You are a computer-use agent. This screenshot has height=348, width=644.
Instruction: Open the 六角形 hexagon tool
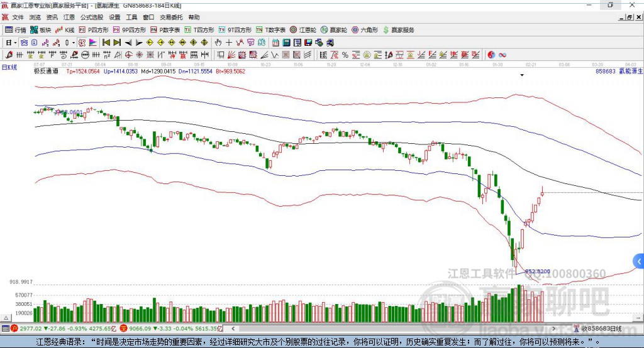(365, 30)
